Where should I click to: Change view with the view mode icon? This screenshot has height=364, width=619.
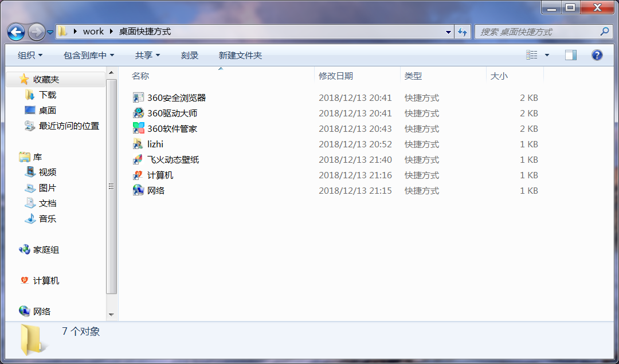tap(532, 55)
